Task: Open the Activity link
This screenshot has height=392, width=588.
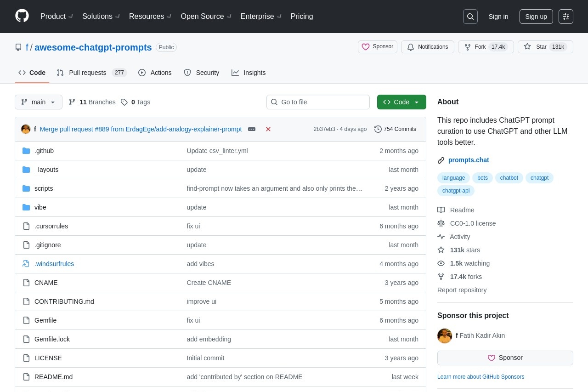Action: click(x=454, y=237)
